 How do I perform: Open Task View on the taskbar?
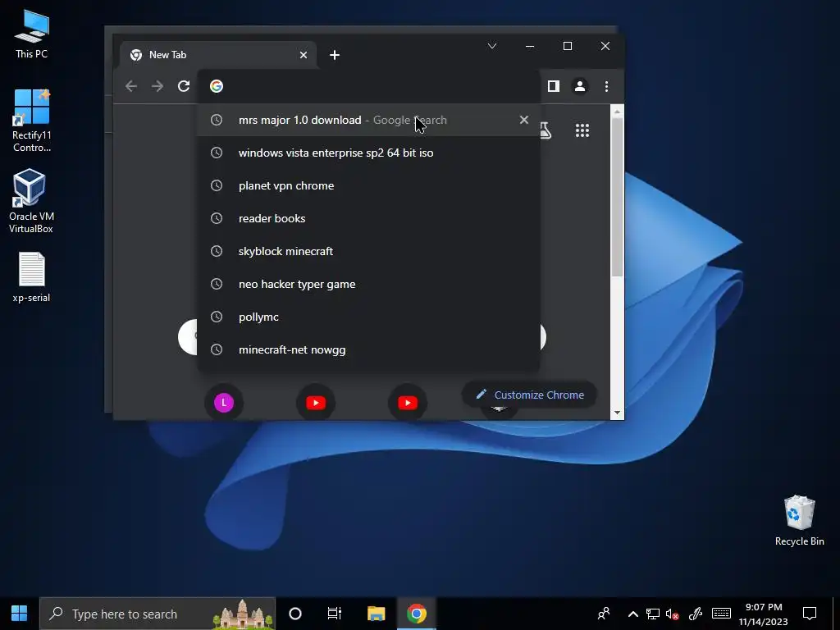(x=335, y=614)
